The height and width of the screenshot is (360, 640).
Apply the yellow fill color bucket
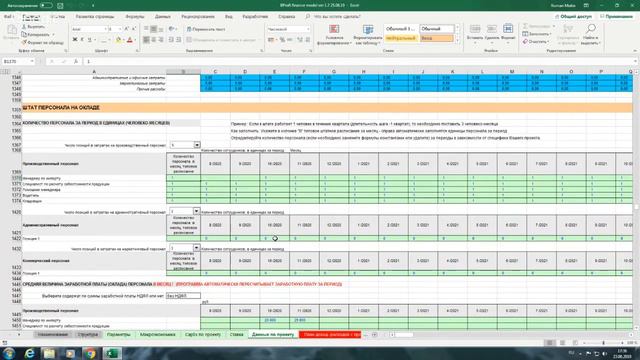(118, 40)
